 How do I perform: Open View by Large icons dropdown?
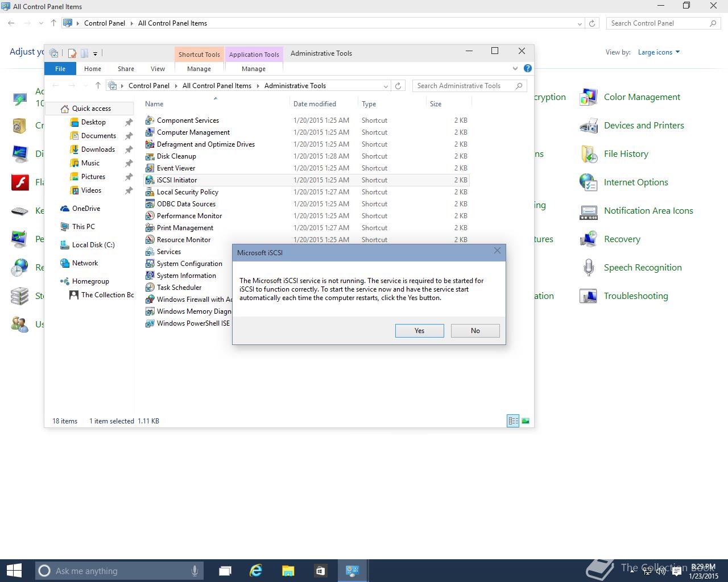659,52
